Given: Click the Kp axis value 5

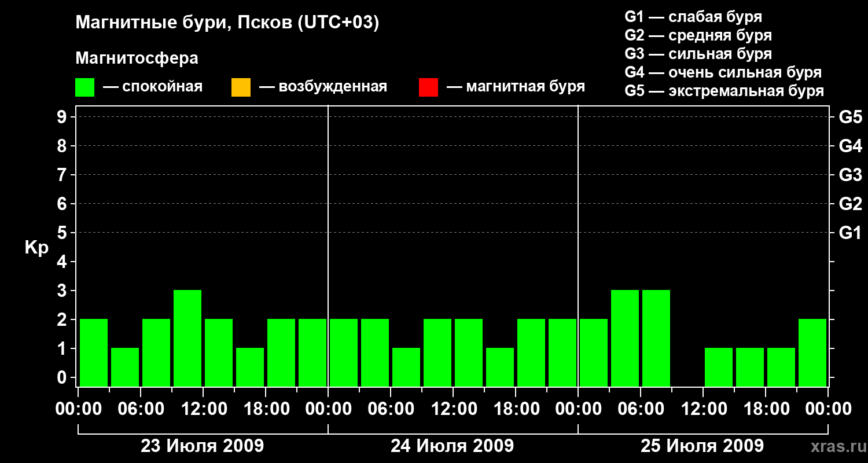Looking at the screenshot, I should (x=63, y=233).
